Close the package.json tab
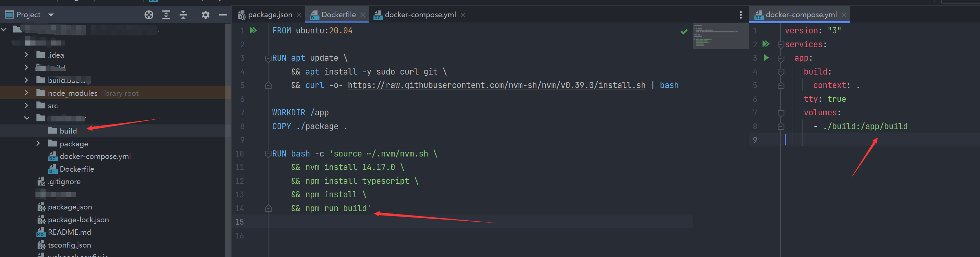Image resolution: width=980 pixels, height=257 pixels. (299, 15)
